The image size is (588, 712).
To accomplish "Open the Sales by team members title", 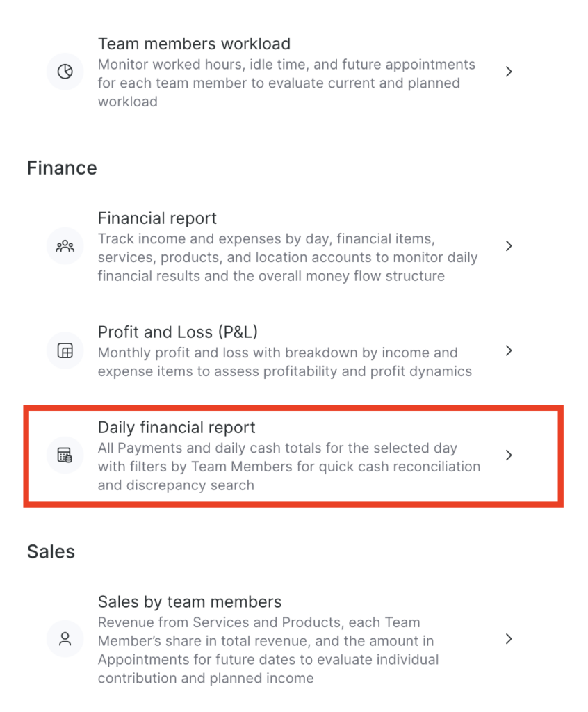I will 189,601.
